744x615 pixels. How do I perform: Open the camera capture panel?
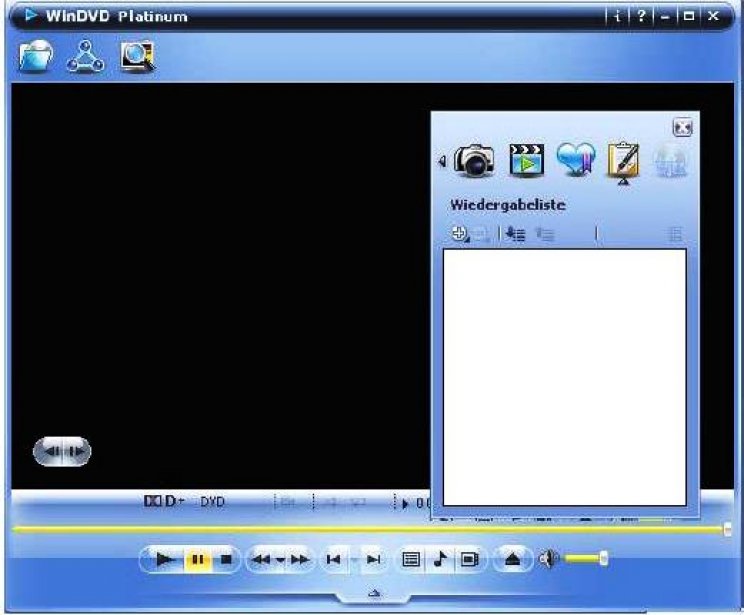(x=474, y=160)
